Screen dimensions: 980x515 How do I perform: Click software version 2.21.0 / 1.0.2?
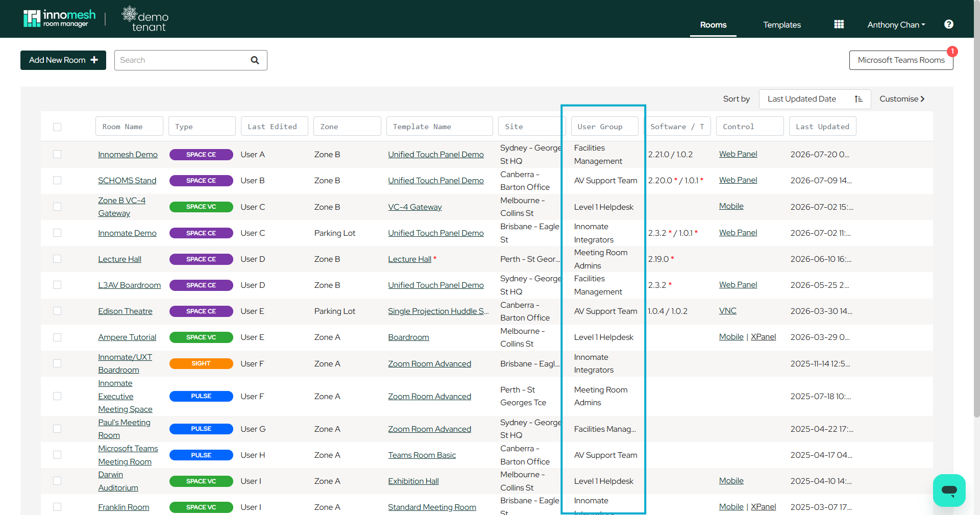[670, 155]
